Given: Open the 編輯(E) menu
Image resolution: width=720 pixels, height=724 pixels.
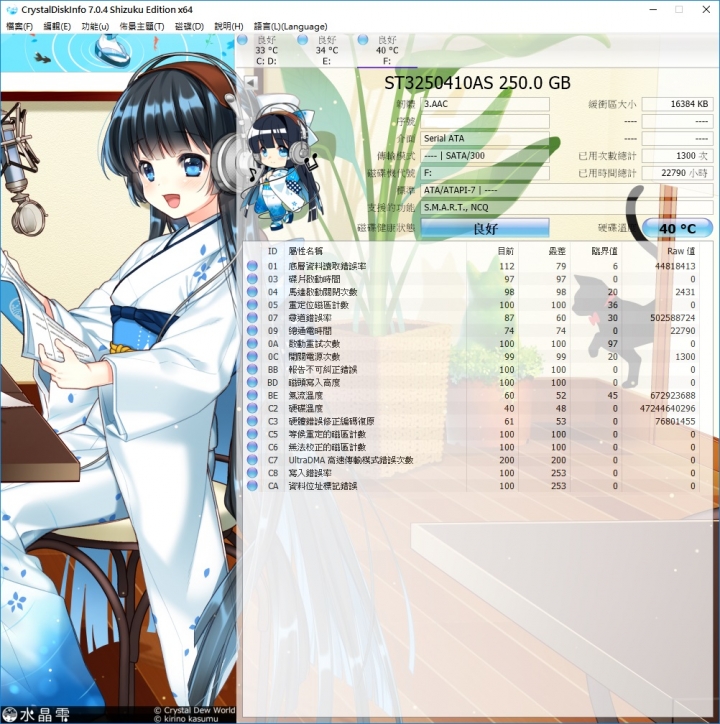Looking at the screenshot, I should pyautogui.click(x=57, y=26).
